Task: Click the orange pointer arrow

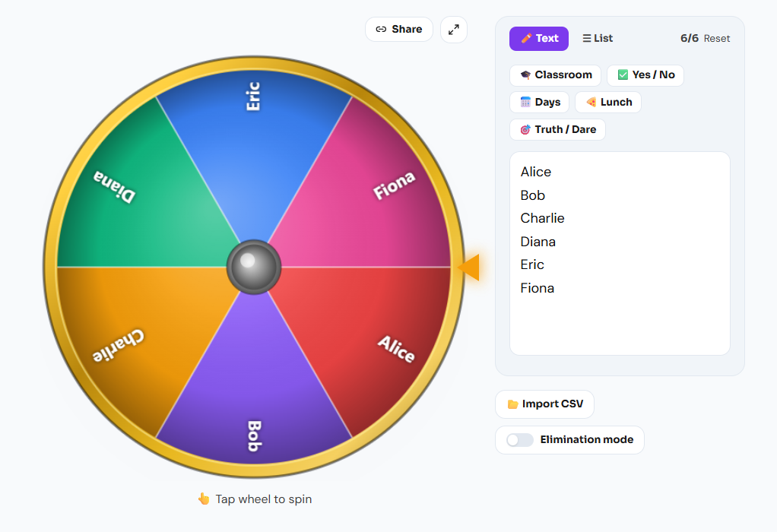Action: pos(469,268)
